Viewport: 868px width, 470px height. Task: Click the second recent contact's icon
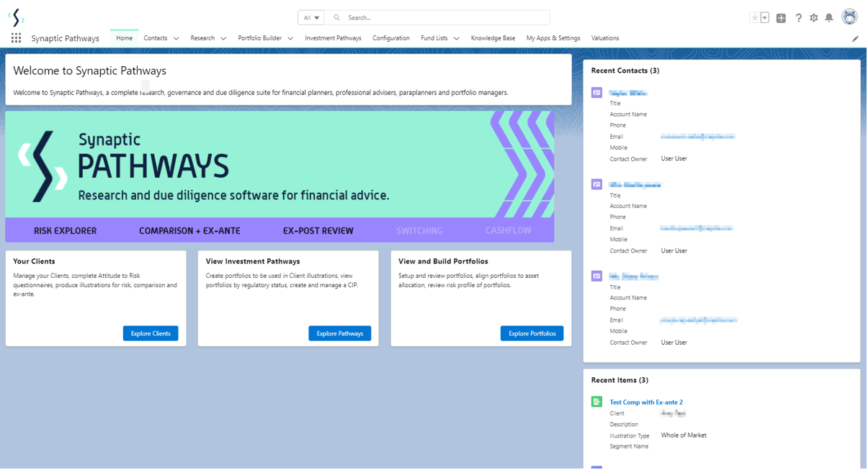(596, 184)
